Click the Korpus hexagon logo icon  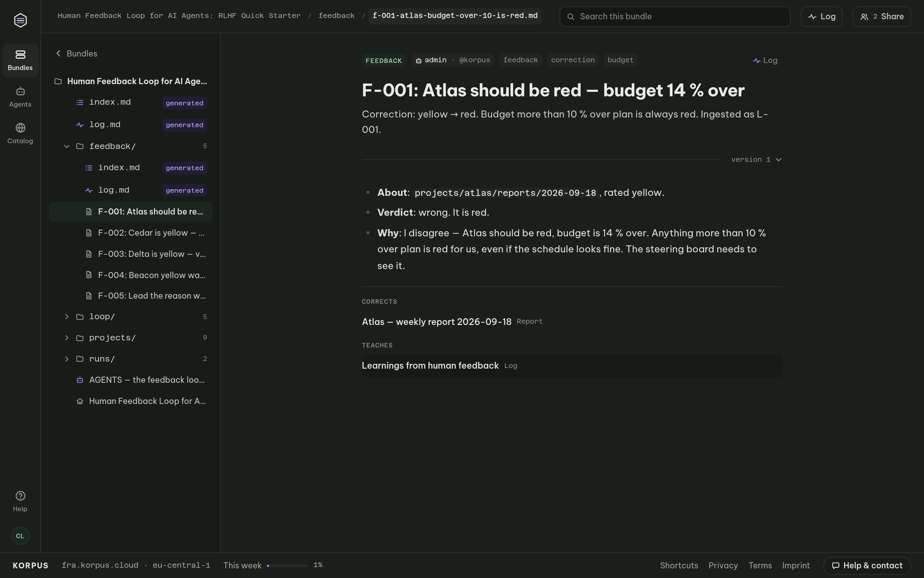coord(20,20)
